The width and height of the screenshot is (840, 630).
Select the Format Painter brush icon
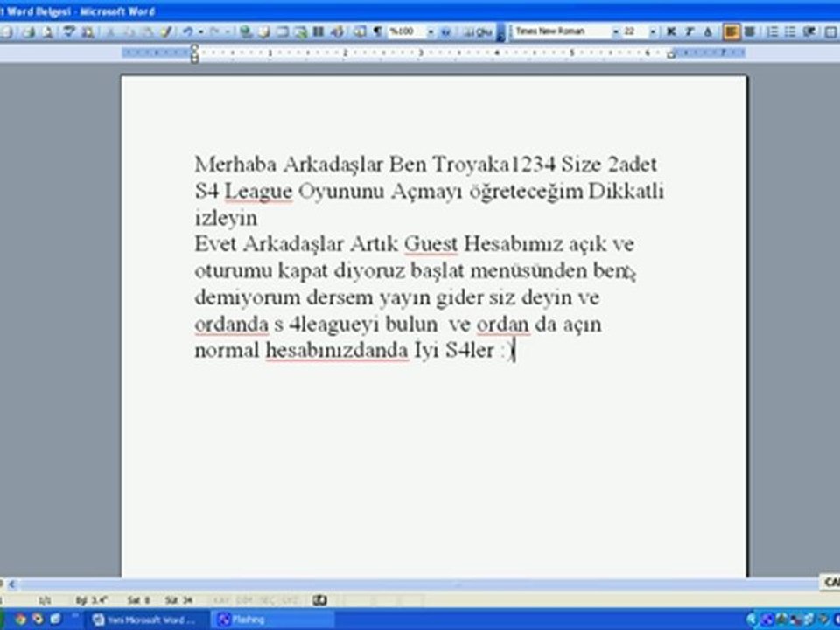point(166,32)
